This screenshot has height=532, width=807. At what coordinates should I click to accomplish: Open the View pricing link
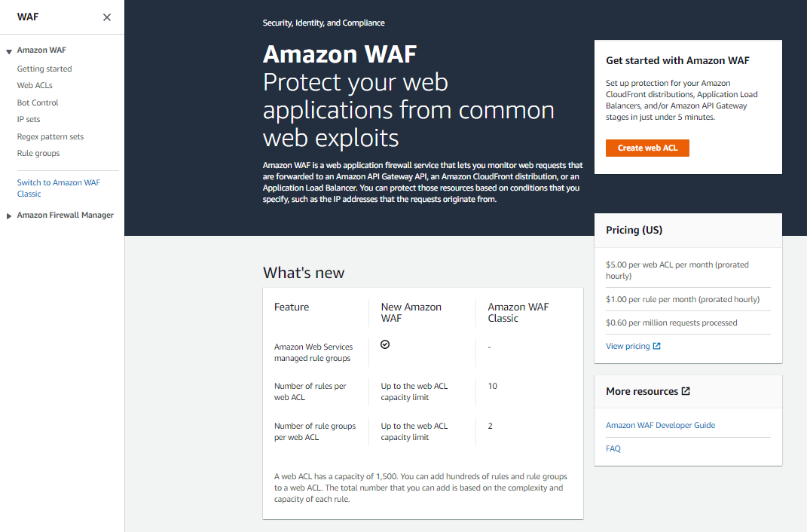click(x=629, y=345)
